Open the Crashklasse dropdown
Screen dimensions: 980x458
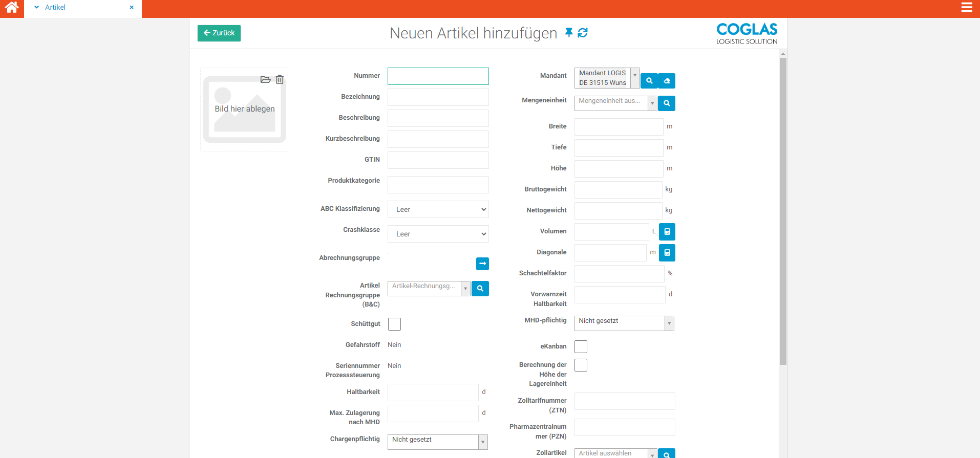click(x=438, y=234)
